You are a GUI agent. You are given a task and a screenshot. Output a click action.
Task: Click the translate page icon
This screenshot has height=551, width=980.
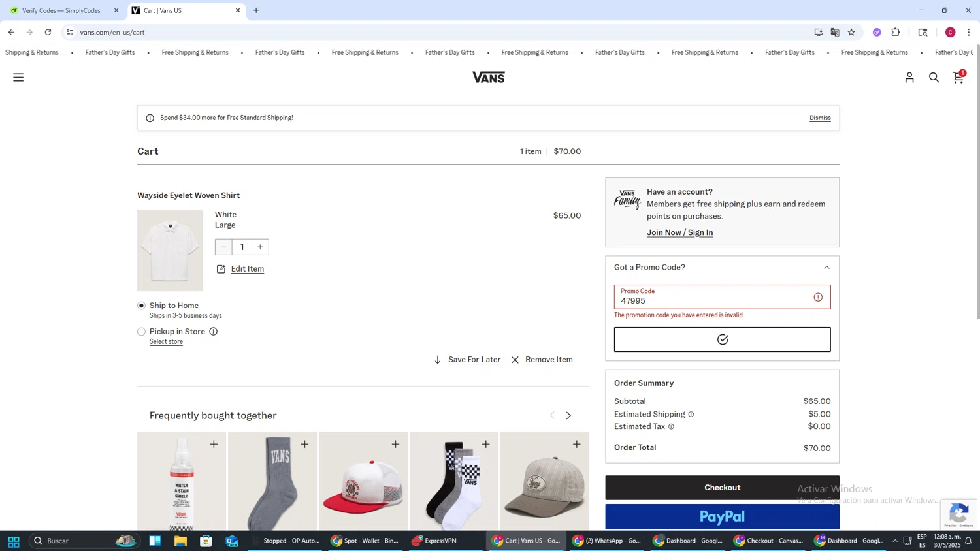point(835,32)
